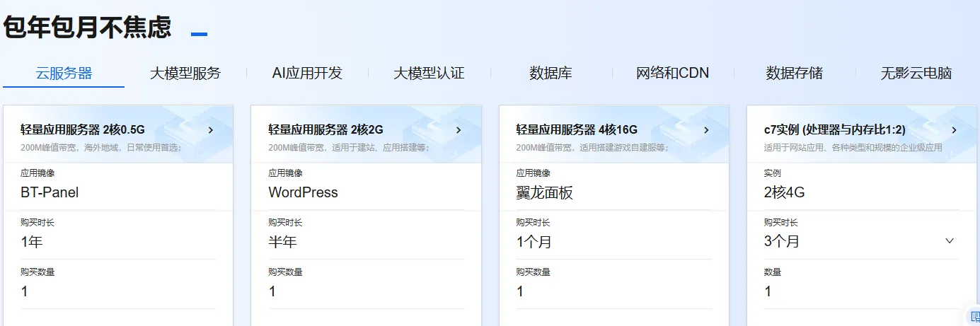Click 购买数量 label in the 4核16G card
980x326 pixels.
(533, 272)
